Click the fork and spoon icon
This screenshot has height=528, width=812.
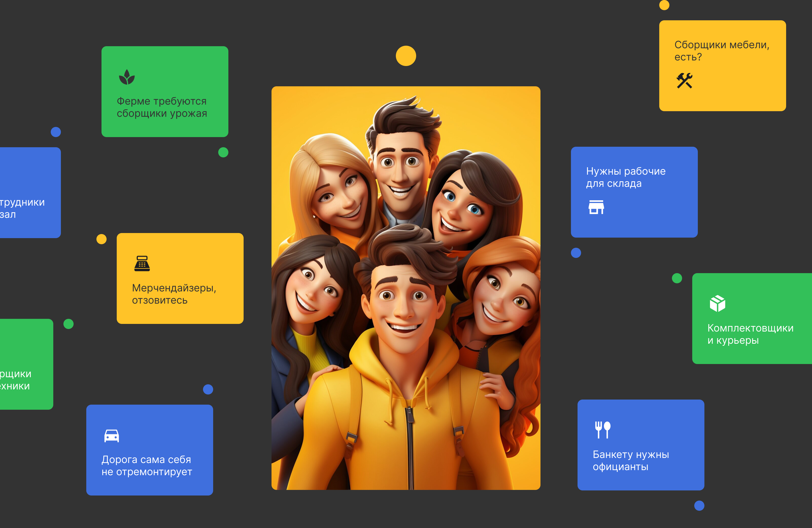(602, 430)
